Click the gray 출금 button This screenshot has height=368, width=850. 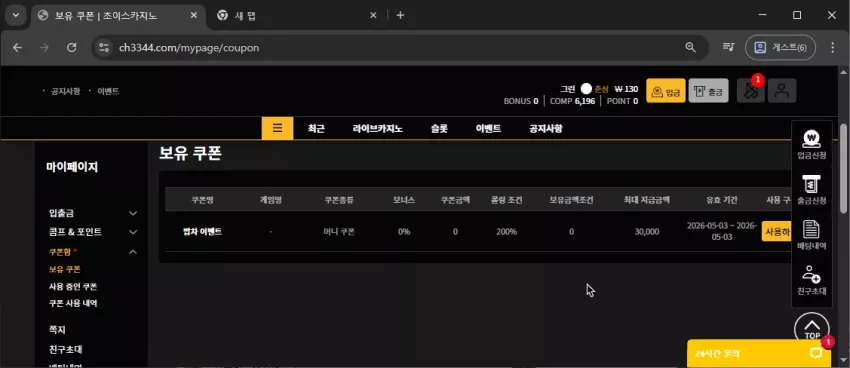click(x=708, y=91)
